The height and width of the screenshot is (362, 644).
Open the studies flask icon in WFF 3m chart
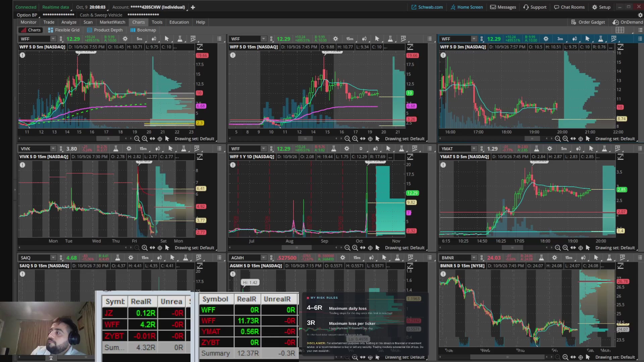coord(600,39)
